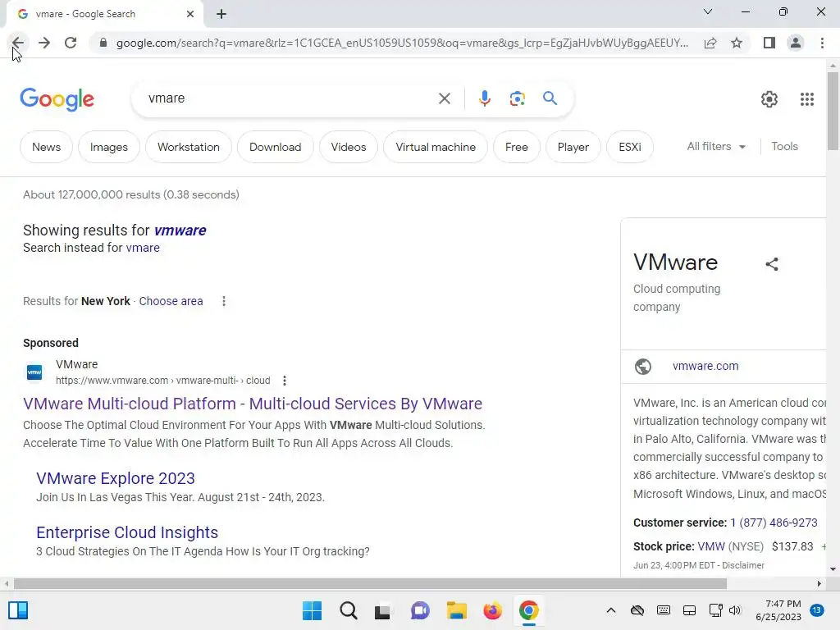Click the globe icon beside vmware.com
The height and width of the screenshot is (630, 840).
tap(643, 367)
